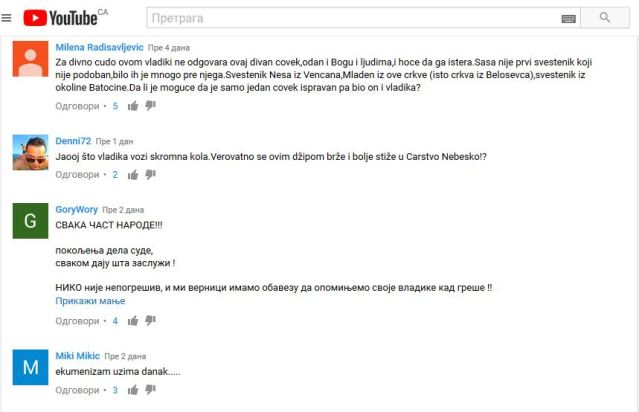Open the on-screen keyboard icon
This screenshot has width=639, height=412.
[568, 18]
